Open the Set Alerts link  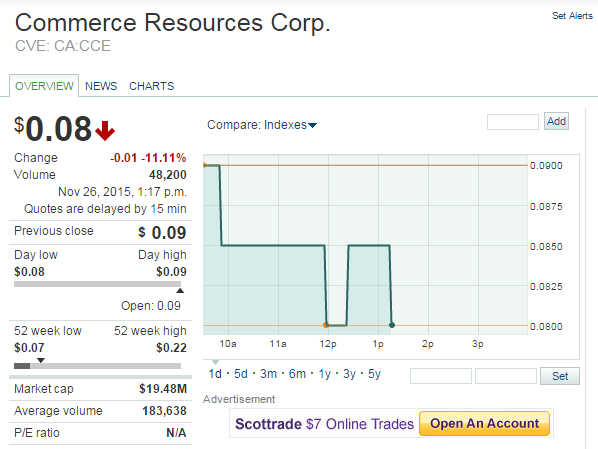click(572, 16)
